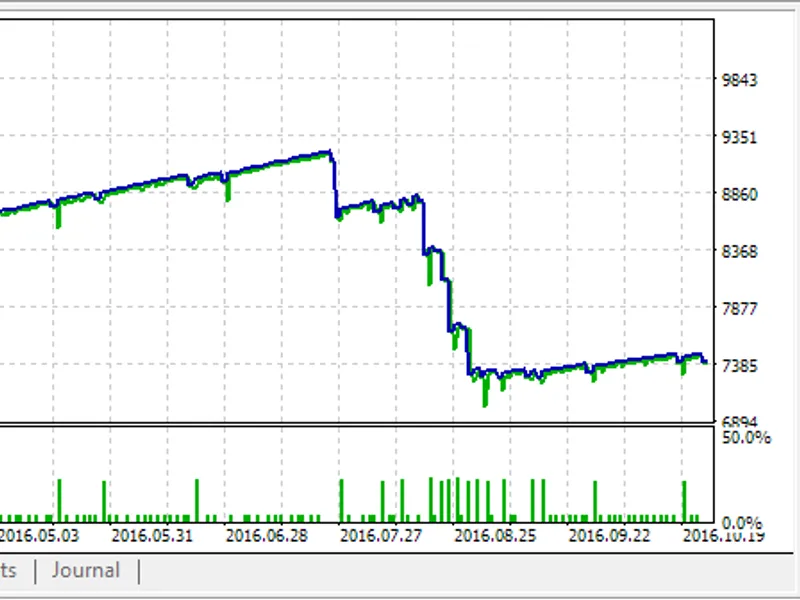
Task: Click the 2016.05.31 date label
Action: [152, 536]
